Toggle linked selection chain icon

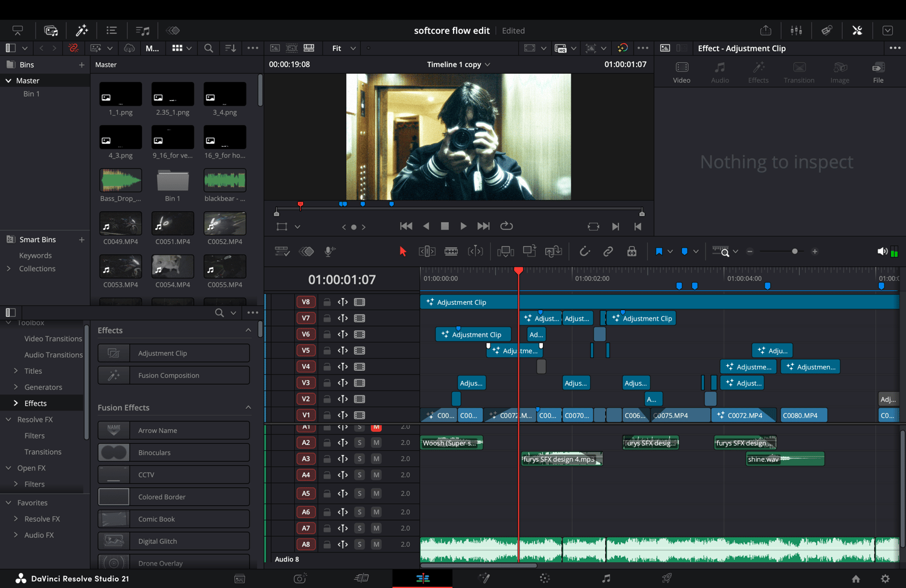(608, 252)
